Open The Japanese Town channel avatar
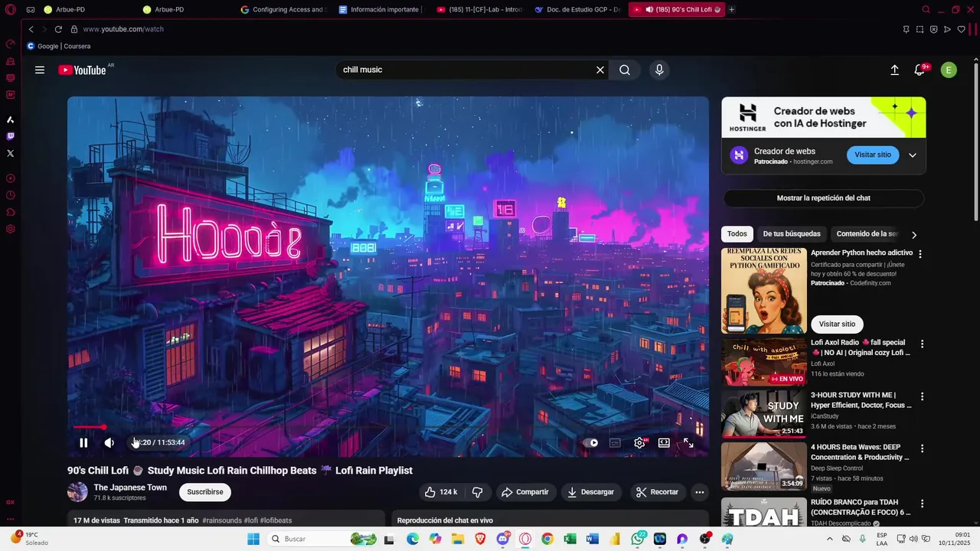This screenshot has width=980, height=551. [x=77, y=492]
